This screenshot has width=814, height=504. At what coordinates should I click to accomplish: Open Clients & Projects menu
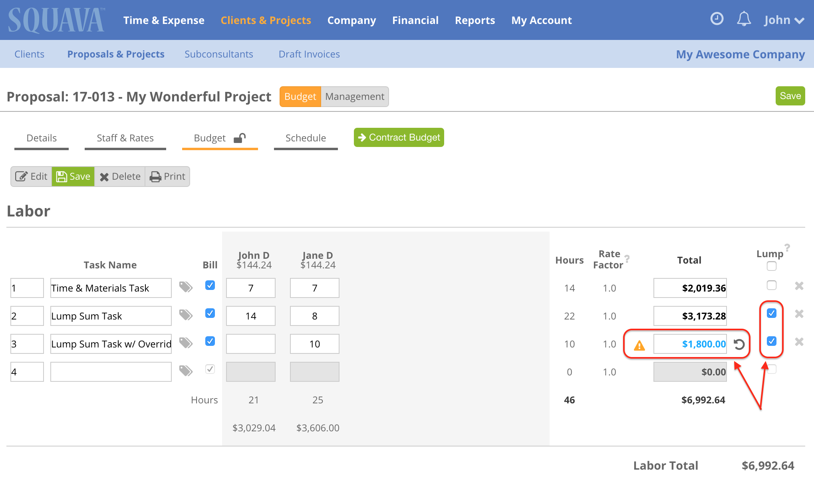point(266,20)
